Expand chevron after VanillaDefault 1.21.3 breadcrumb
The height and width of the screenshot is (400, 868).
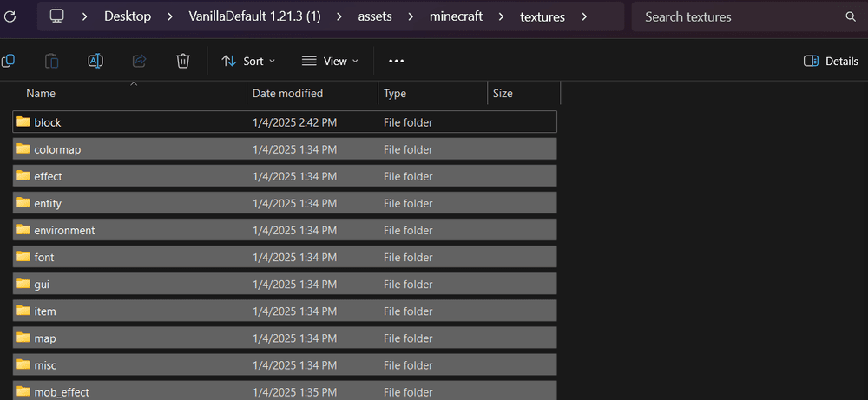click(x=339, y=16)
